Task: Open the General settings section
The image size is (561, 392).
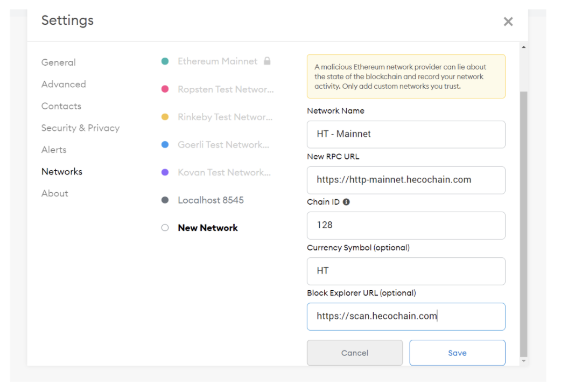Action: click(59, 62)
